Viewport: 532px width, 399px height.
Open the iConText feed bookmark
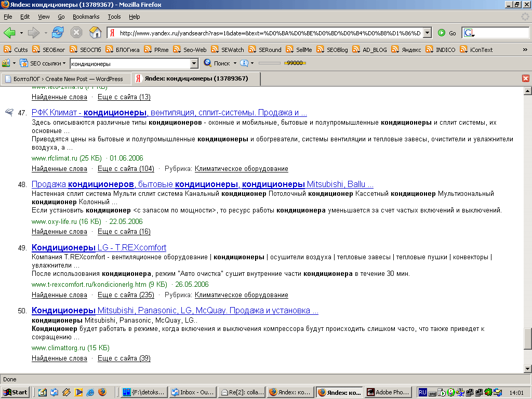(x=476, y=49)
